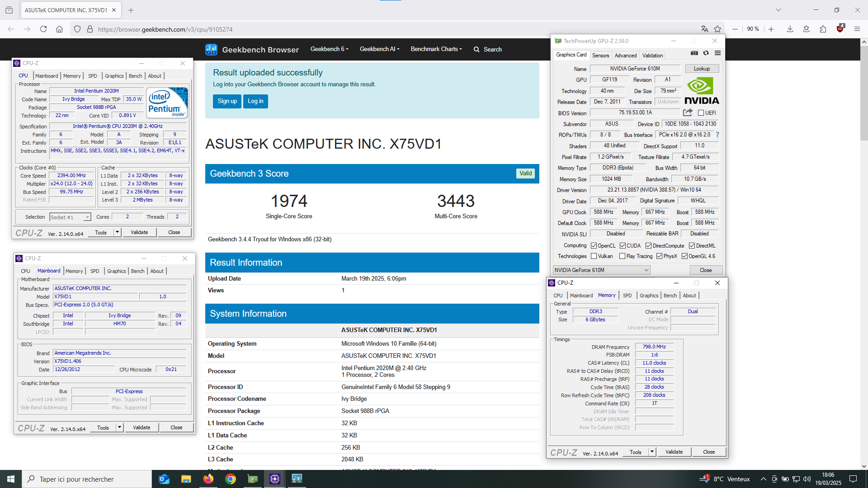Open the browser application menu
The height and width of the screenshot is (488, 868).
click(857, 29)
